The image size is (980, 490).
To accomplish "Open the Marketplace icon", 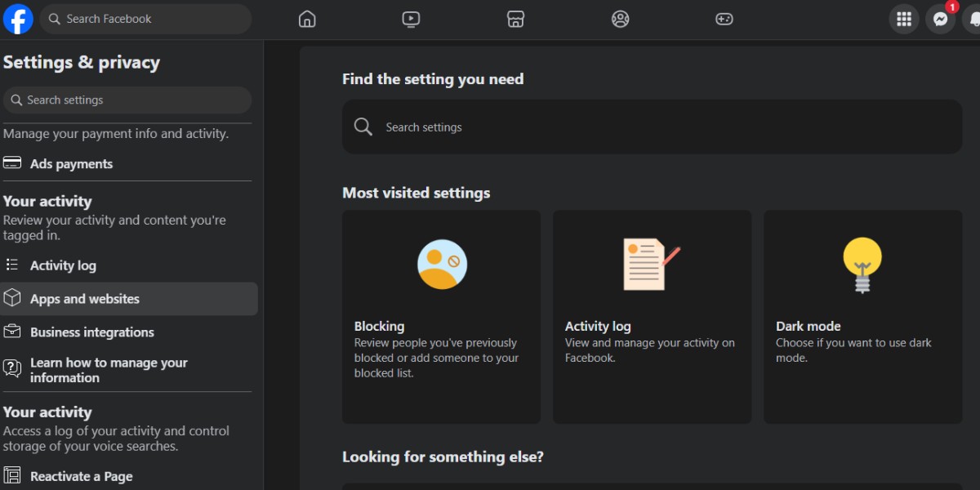I will click(x=515, y=19).
